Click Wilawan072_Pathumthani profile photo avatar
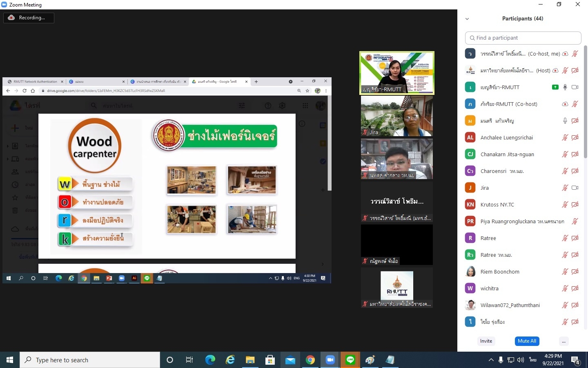The image size is (588, 368). pos(470,305)
